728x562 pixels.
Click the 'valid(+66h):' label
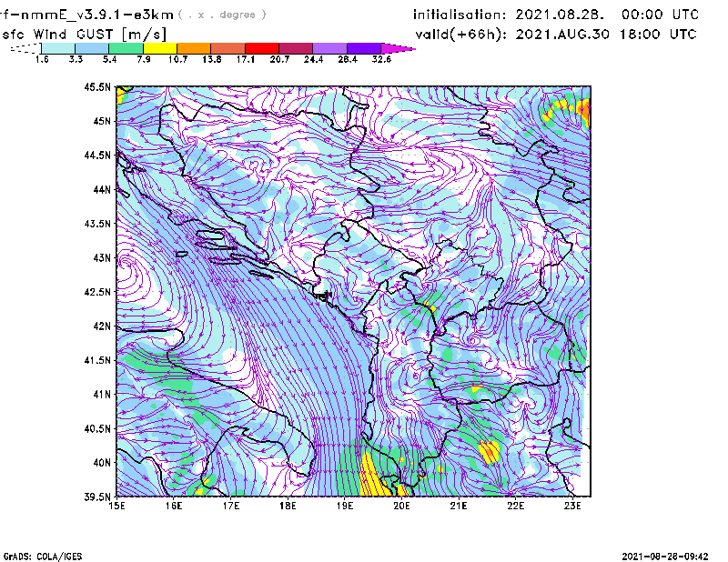(x=461, y=35)
